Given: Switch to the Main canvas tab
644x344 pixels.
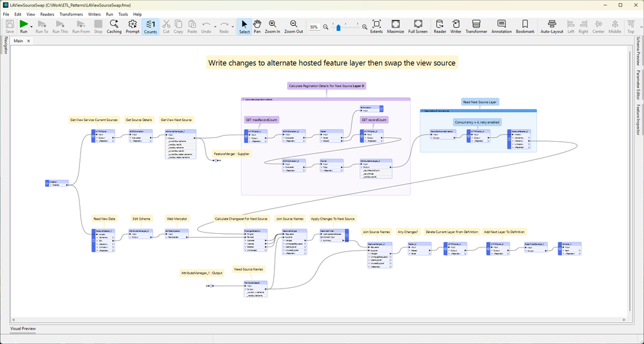Looking at the screenshot, I should [x=18, y=41].
